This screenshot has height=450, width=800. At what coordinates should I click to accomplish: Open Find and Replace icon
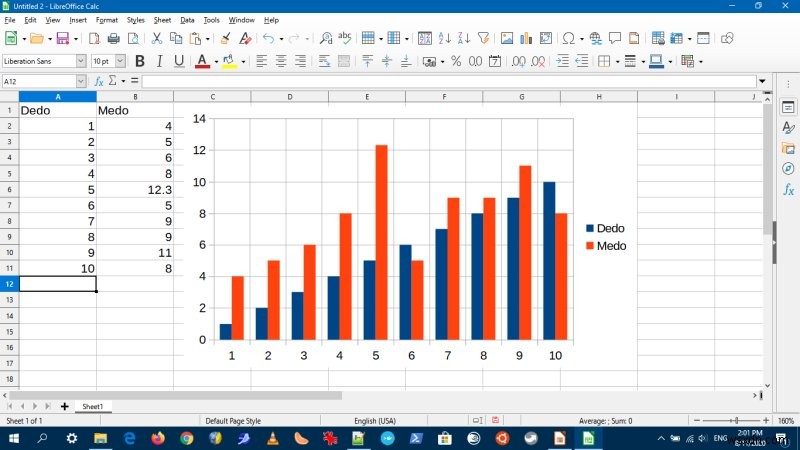(x=326, y=38)
